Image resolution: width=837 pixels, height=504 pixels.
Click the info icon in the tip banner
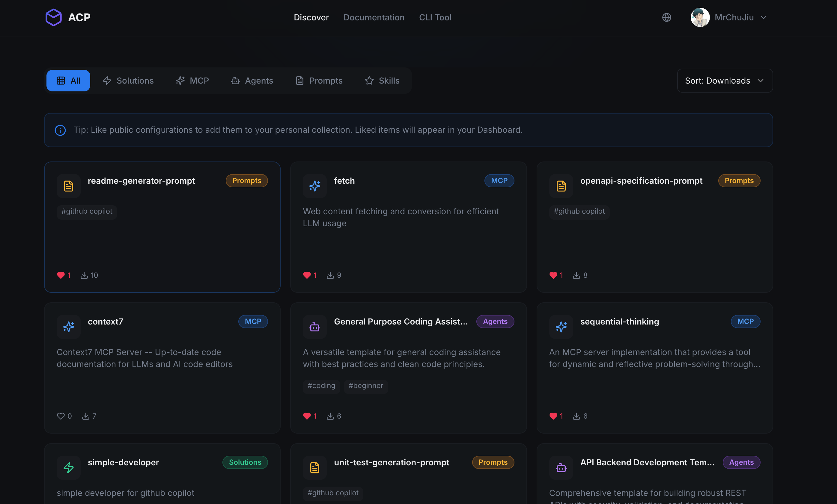[x=60, y=130]
